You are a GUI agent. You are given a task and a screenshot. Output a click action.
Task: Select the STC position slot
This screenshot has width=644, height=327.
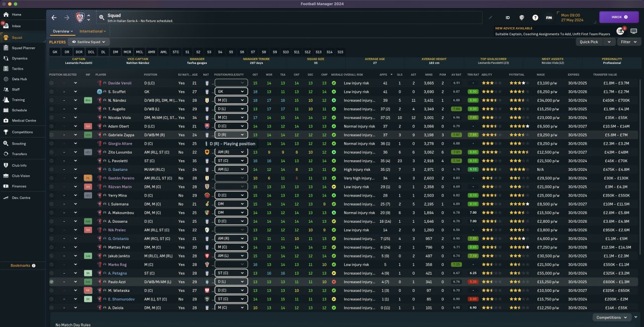click(x=176, y=52)
